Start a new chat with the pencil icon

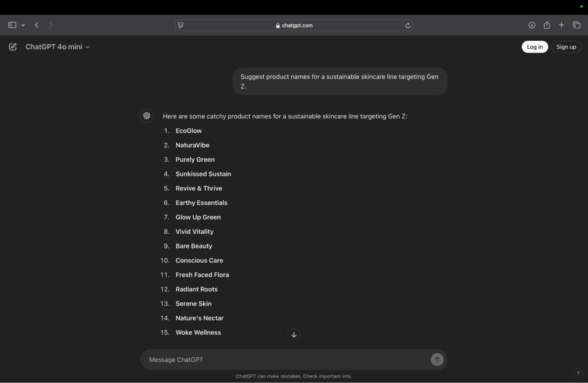point(13,46)
